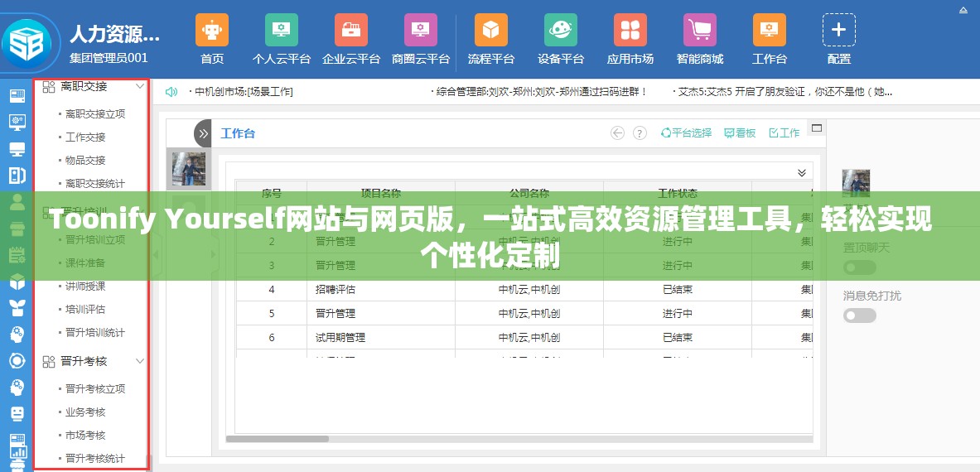This screenshot has width=980, height=472.
Task: Click the 集团管理员001 account name
Action: click(109, 59)
